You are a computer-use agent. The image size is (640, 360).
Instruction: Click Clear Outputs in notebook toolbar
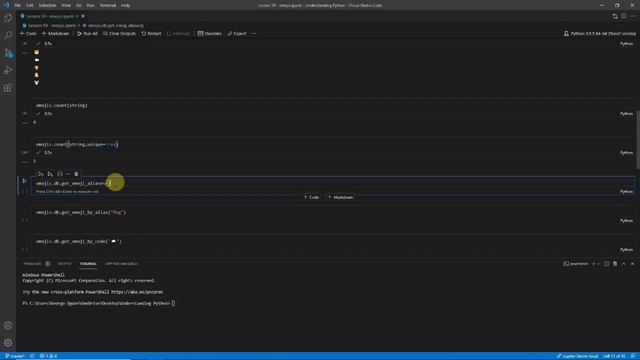[x=119, y=33]
